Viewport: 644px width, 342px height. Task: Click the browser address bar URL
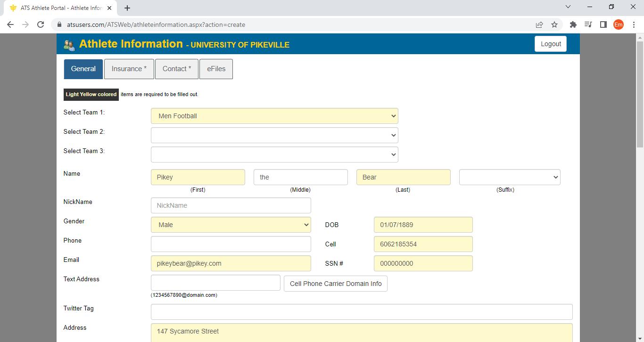click(156, 24)
